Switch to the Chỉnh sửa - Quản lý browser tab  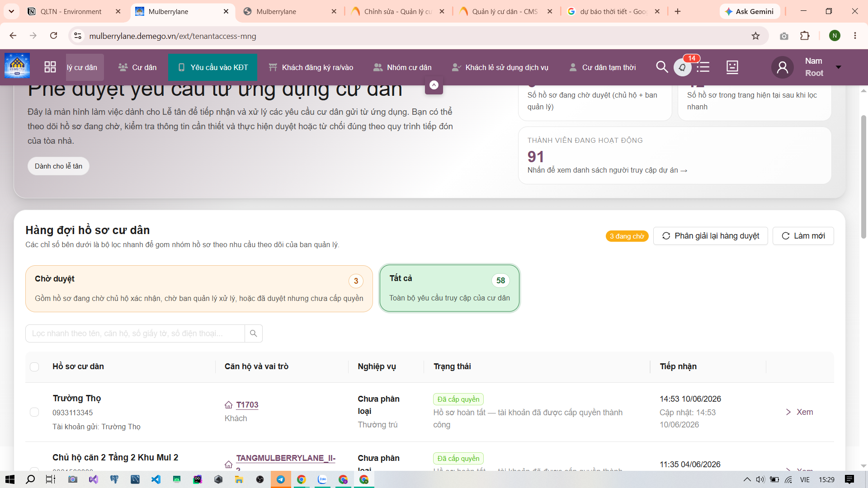tap(398, 11)
